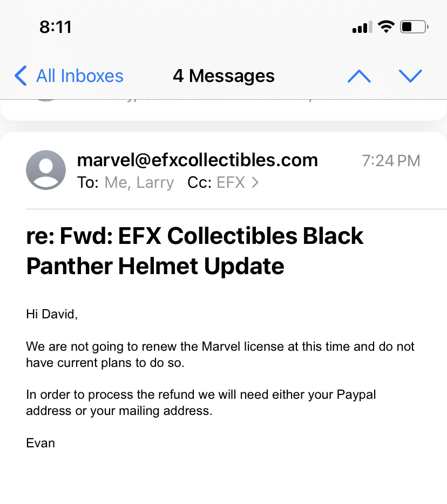447x504 pixels.
Task: Show previous message with up arrow
Action: click(359, 76)
